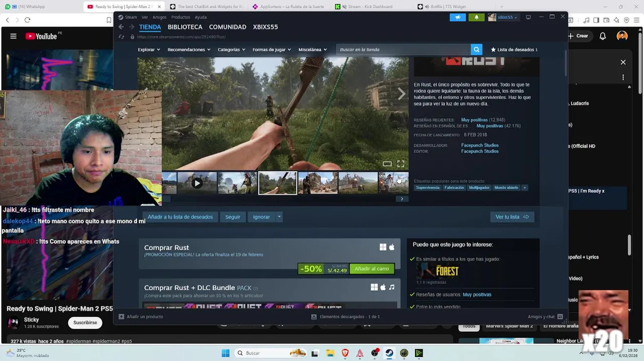Go back with Steam's back arrow
Viewport: 644px width, 361px height.
tap(121, 27)
